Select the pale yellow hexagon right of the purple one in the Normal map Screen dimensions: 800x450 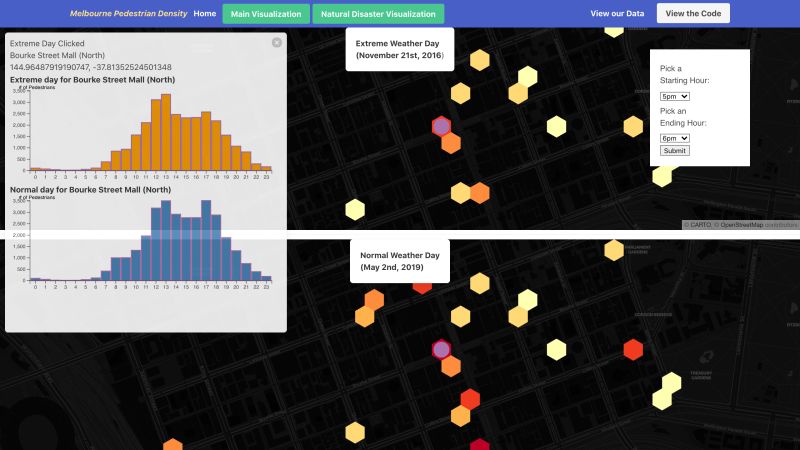pyautogui.click(x=557, y=349)
